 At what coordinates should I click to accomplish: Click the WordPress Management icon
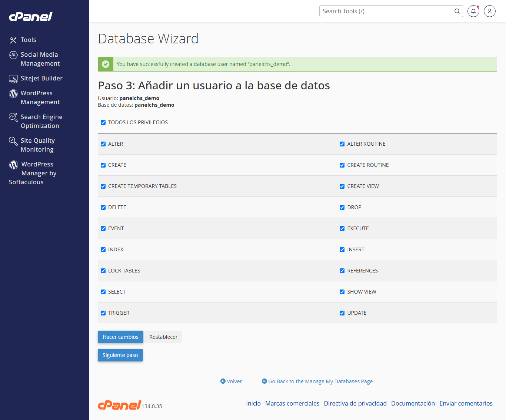coord(13,94)
